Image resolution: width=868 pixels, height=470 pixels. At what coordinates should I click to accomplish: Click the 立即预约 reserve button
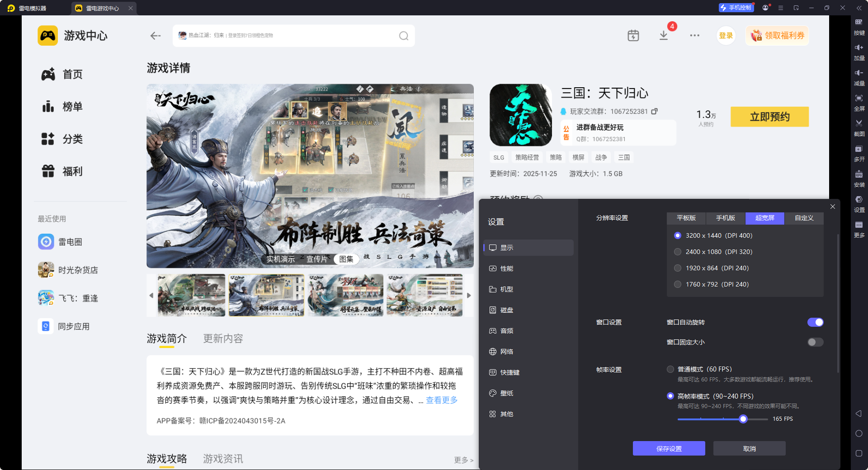tap(770, 117)
